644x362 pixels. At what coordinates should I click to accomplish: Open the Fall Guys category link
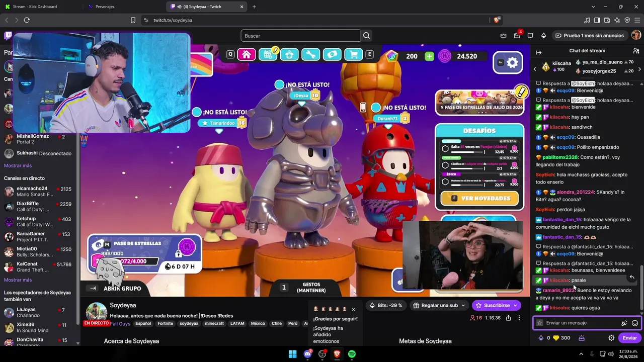pyautogui.click(x=120, y=323)
